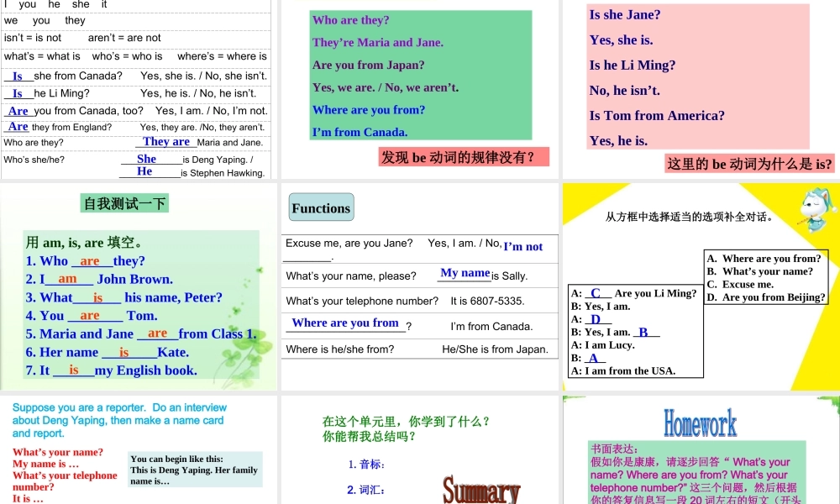The width and height of the screenshot is (840, 504).
Task: Click the pink banner '发现 be 动词的规律没有?'
Action: pos(465,156)
